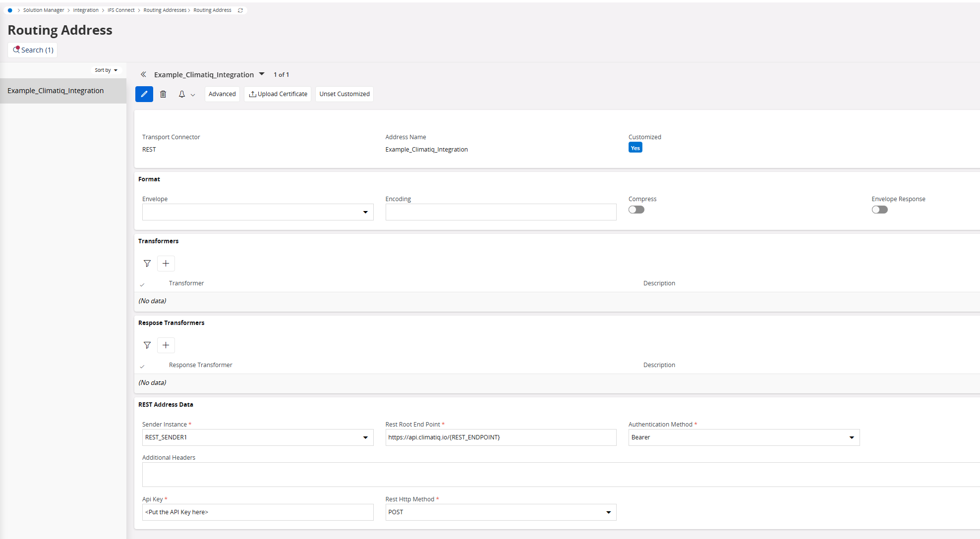The image size is (980, 539).
Task: Toggle the Compress switch on
Action: pyautogui.click(x=636, y=210)
